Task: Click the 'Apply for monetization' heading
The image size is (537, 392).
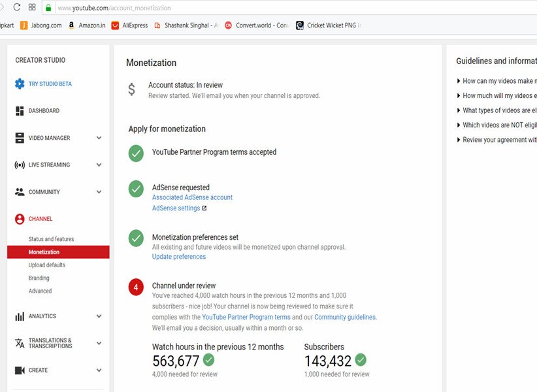Action: [167, 129]
